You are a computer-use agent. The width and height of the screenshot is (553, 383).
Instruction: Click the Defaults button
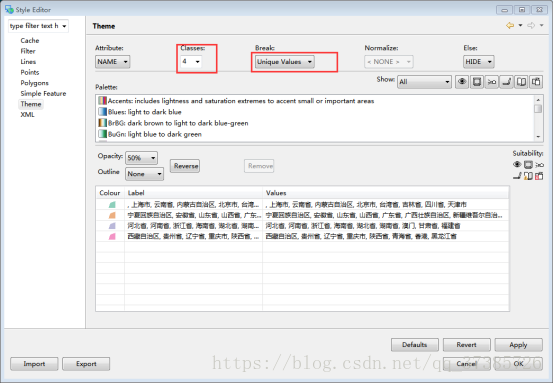coord(415,345)
